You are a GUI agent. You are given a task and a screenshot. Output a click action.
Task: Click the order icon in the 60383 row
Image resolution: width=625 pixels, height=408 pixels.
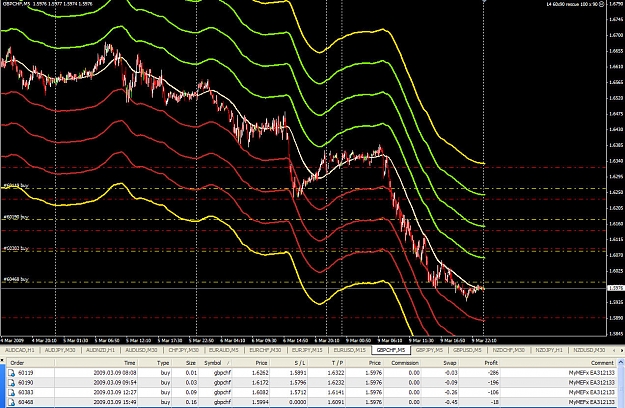pos(11,392)
